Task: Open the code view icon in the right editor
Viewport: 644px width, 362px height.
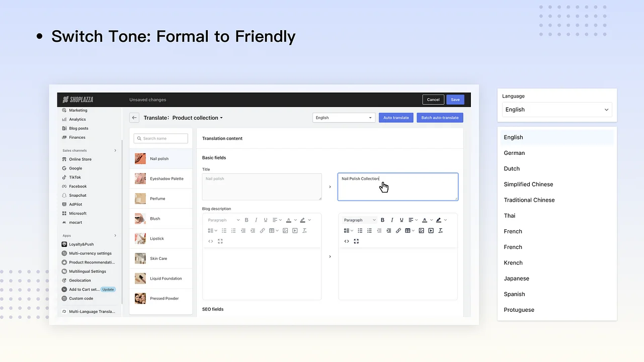Action: 347,241
